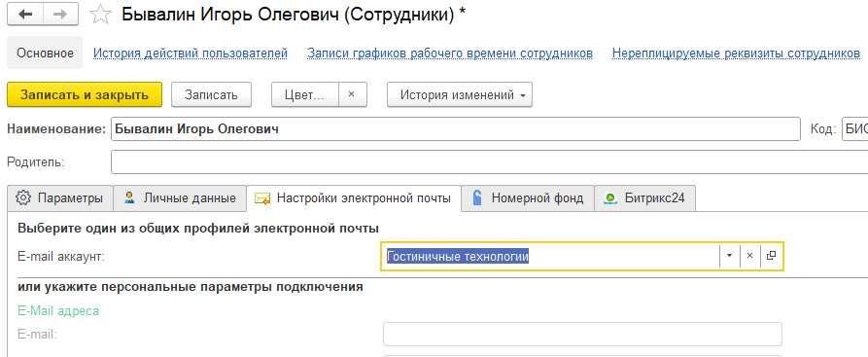Select the Настройки электронной почты tab

coord(354,198)
